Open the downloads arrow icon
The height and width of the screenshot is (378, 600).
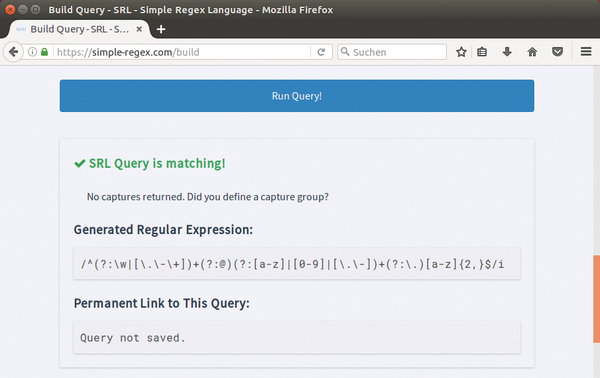tap(507, 52)
